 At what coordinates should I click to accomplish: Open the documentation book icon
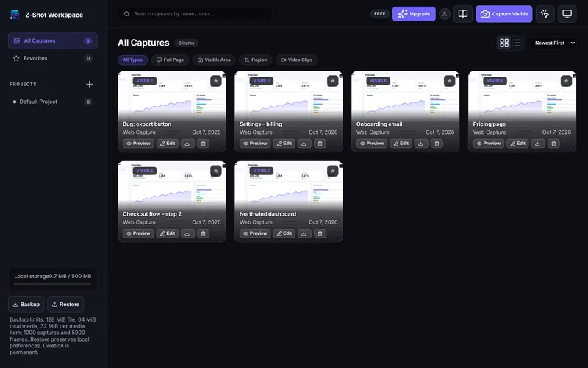tap(463, 14)
